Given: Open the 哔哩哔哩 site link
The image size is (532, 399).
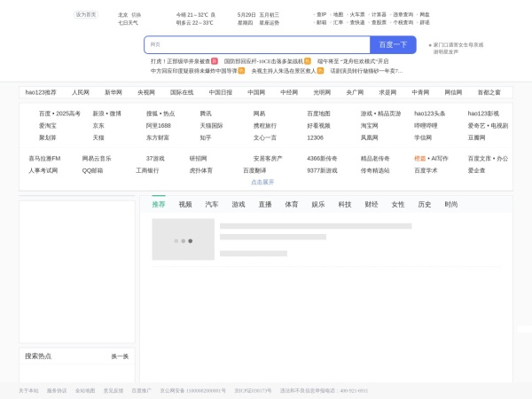Looking at the screenshot, I should (426, 126).
